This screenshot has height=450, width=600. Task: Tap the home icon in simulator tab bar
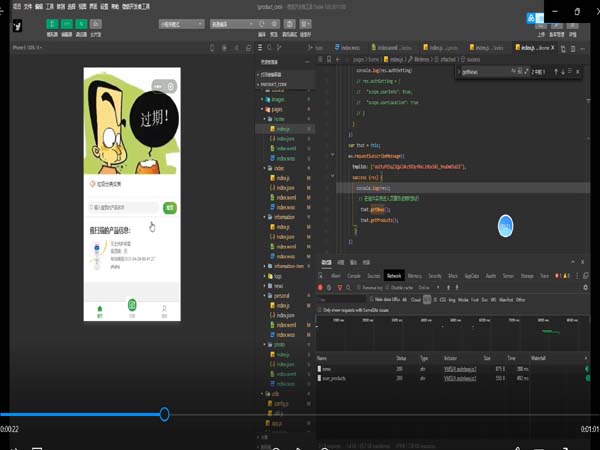[x=99, y=306]
